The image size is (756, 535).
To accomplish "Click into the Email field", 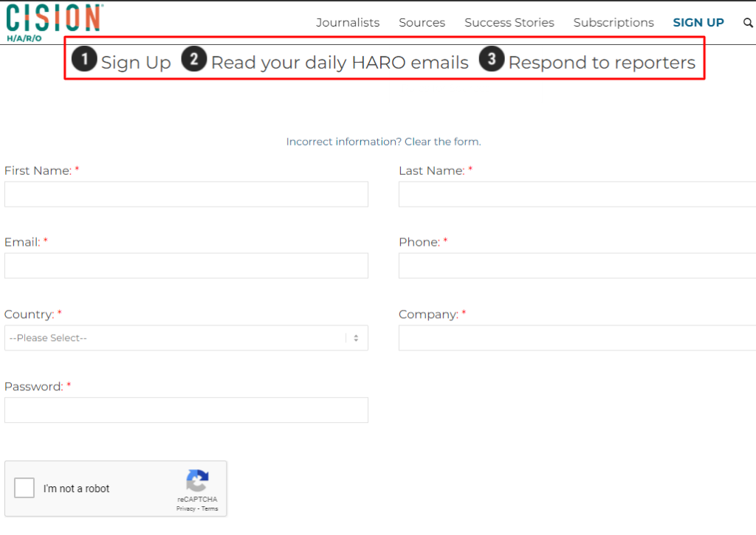I will [186, 266].
